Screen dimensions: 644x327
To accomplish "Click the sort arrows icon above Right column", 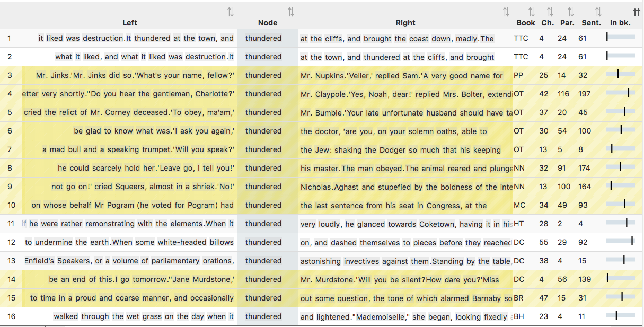I will click(x=506, y=12).
